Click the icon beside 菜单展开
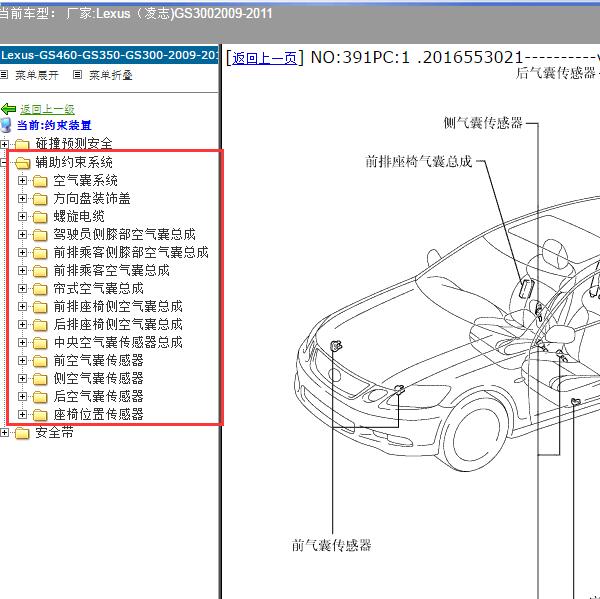Viewport: 600px width, 599px height. coord(4,75)
